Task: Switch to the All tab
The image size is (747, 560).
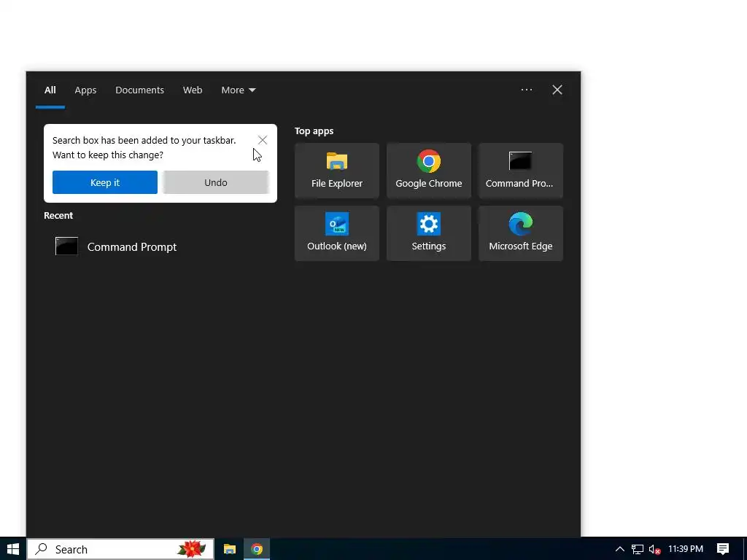Action: 50,90
